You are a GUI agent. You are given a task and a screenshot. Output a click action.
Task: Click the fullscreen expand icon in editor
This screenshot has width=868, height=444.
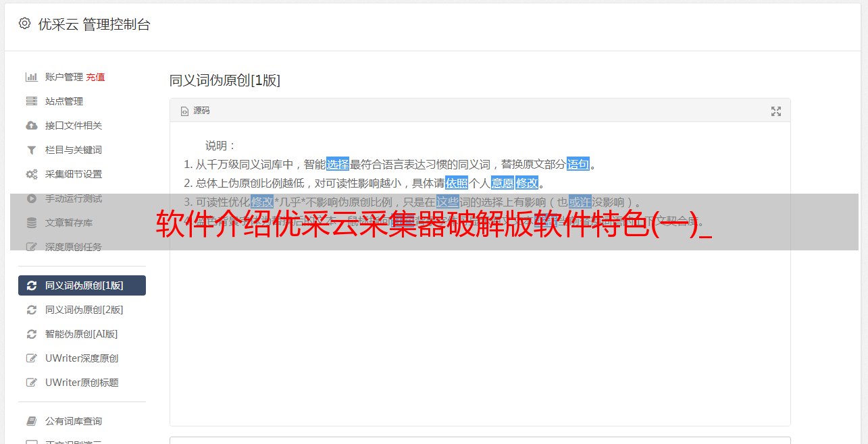pos(776,111)
